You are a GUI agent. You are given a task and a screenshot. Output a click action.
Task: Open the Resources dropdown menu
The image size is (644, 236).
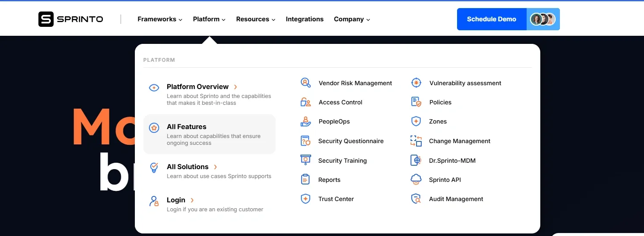click(x=255, y=19)
